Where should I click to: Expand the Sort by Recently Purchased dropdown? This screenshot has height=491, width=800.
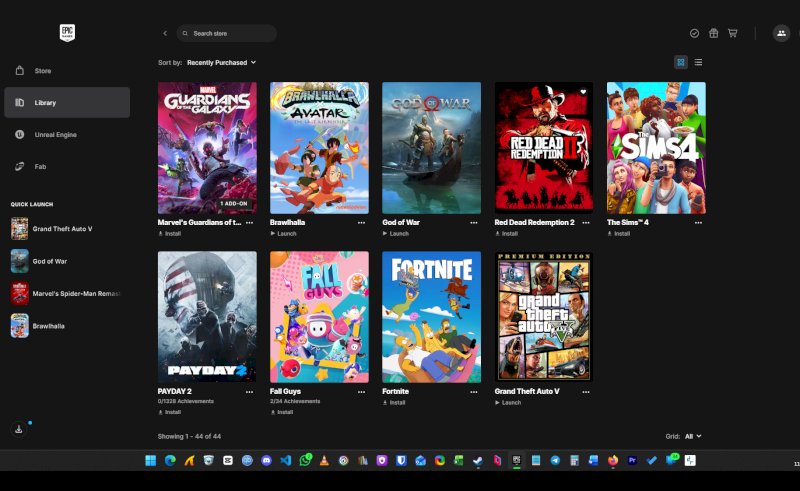(x=221, y=62)
